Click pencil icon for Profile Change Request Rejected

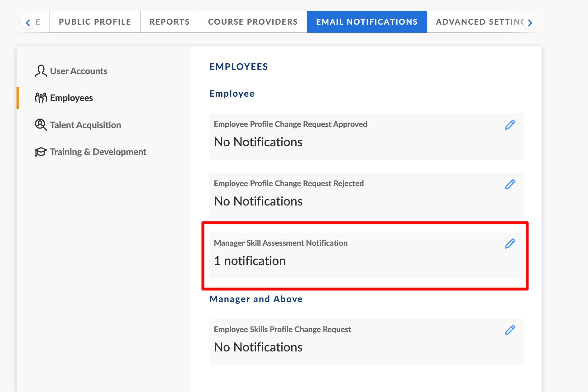[x=510, y=184]
